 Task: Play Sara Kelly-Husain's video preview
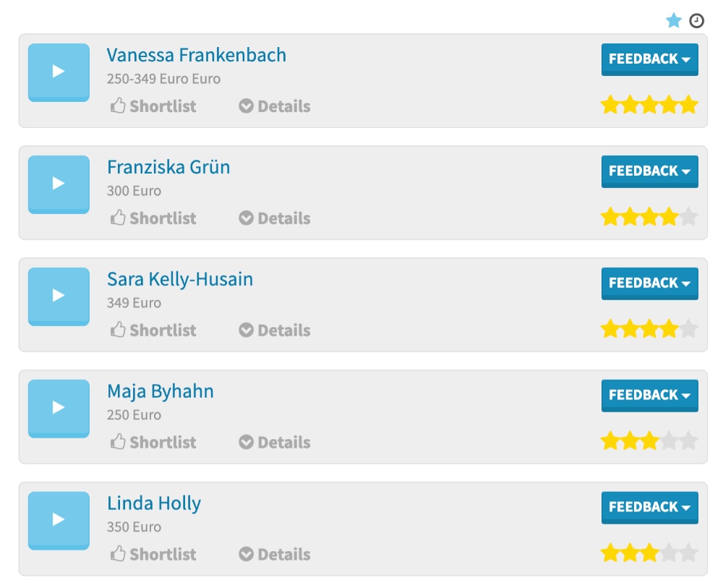coord(58,297)
